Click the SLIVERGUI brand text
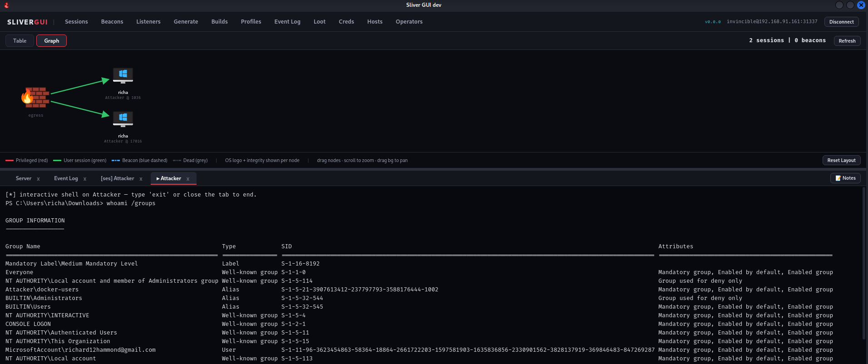 tap(27, 22)
